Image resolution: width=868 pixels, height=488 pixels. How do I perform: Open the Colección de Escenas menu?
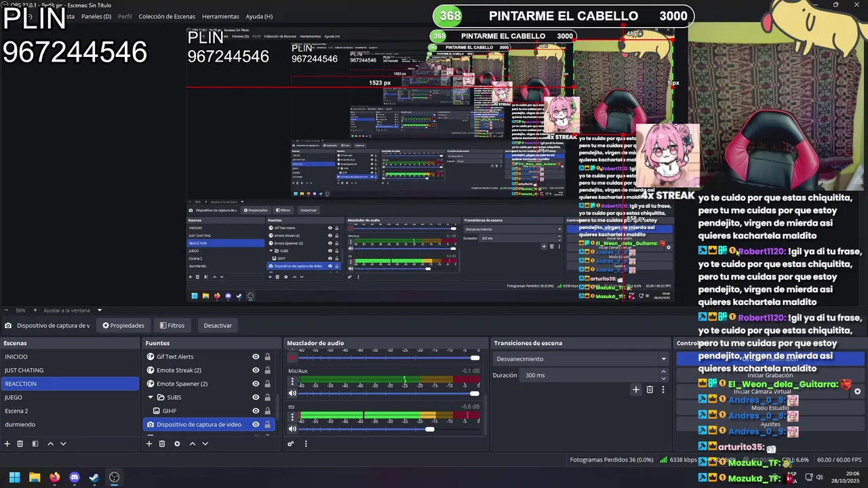point(167,16)
